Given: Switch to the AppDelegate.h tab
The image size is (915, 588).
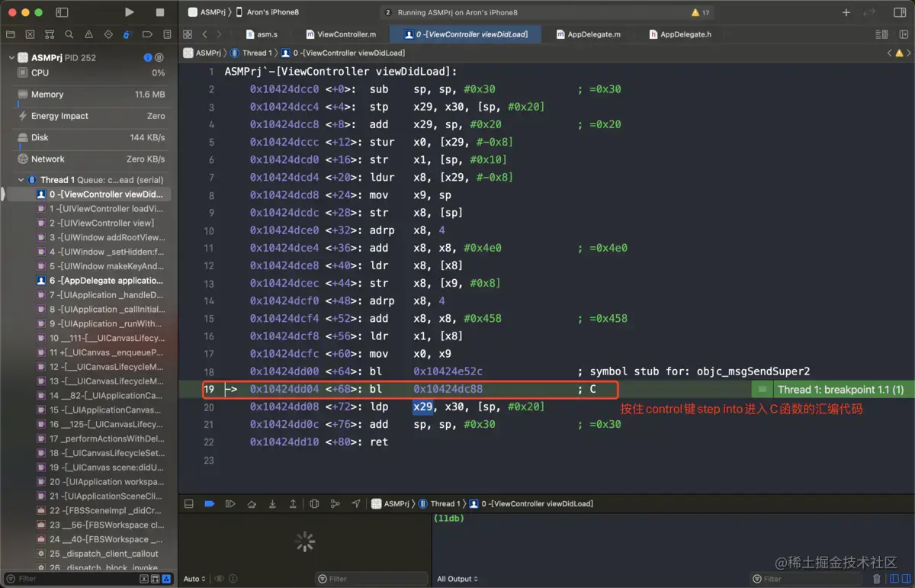Looking at the screenshot, I should [x=680, y=34].
